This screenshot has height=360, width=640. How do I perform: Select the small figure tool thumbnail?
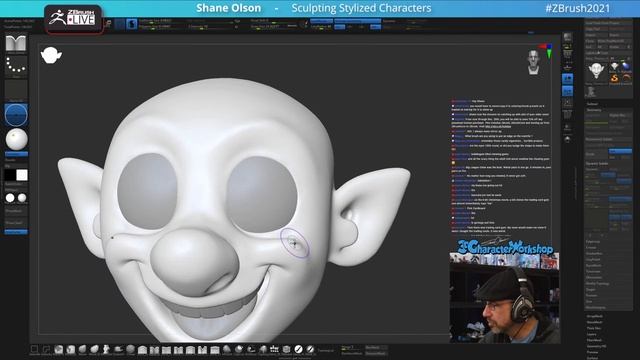pyautogui.click(x=590, y=91)
